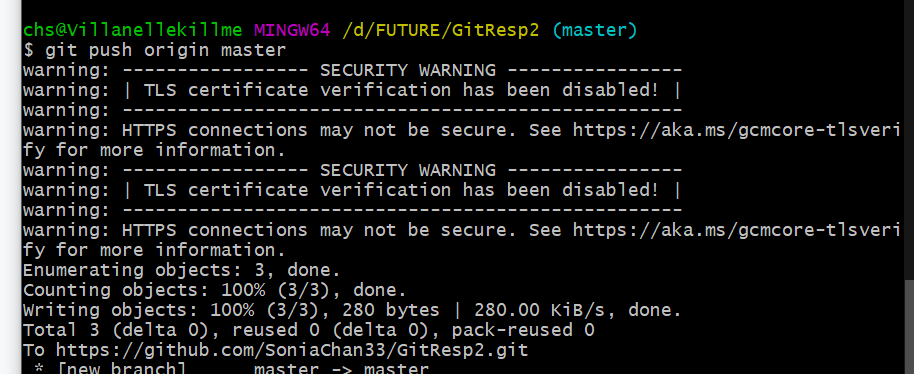The width and height of the screenshot is (914, 374).
Task: Click the terminal's vertical scrollbar on the right
Action: click(907, 187)
